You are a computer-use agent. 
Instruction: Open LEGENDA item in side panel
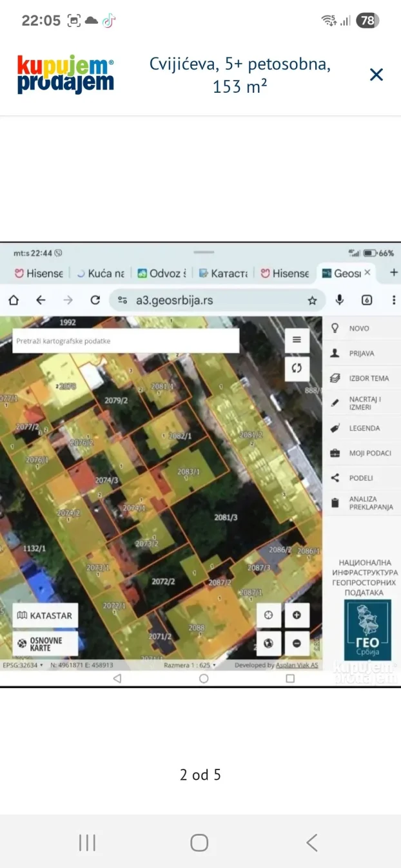click(x=362, y=428)
